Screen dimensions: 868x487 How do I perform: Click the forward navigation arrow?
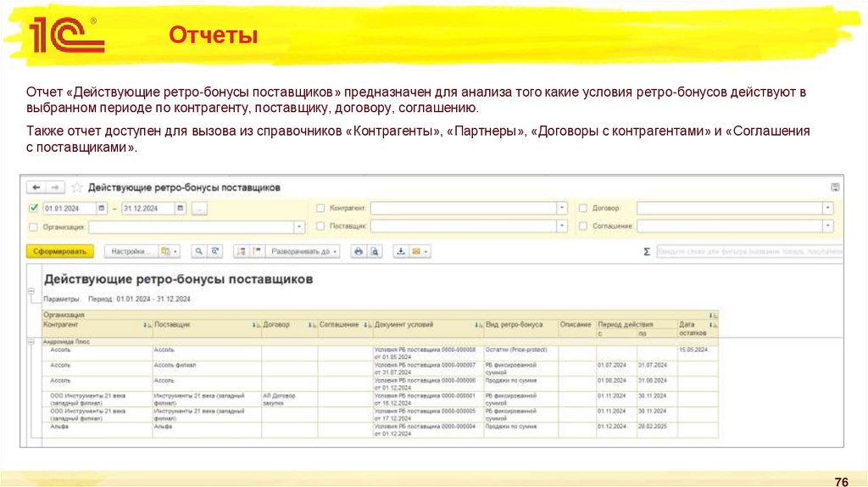(55, 188)
